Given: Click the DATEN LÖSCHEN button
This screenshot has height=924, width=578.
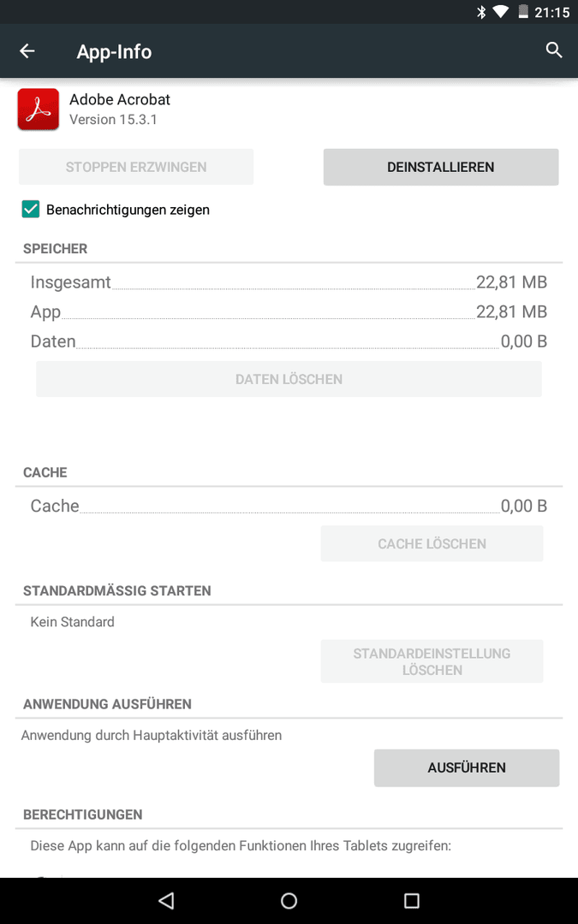Looking at the screenshot, I should tap(289, 379).
